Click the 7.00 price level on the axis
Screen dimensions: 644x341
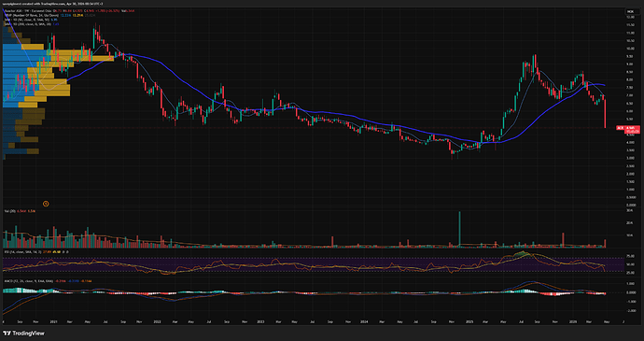[x=629, y=95]
